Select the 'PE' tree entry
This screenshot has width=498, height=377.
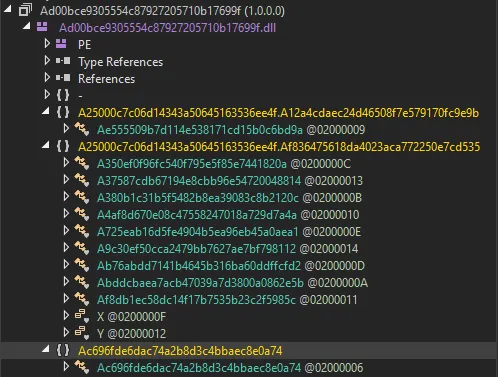click(x=84, y=45)
